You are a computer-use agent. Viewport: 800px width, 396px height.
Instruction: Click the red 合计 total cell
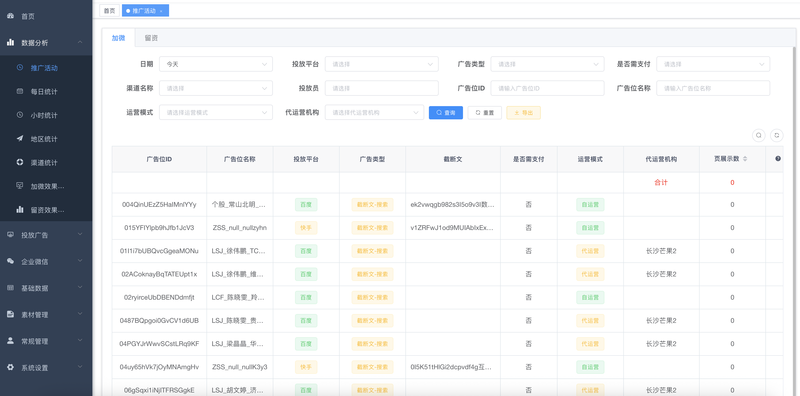(661, 182)
